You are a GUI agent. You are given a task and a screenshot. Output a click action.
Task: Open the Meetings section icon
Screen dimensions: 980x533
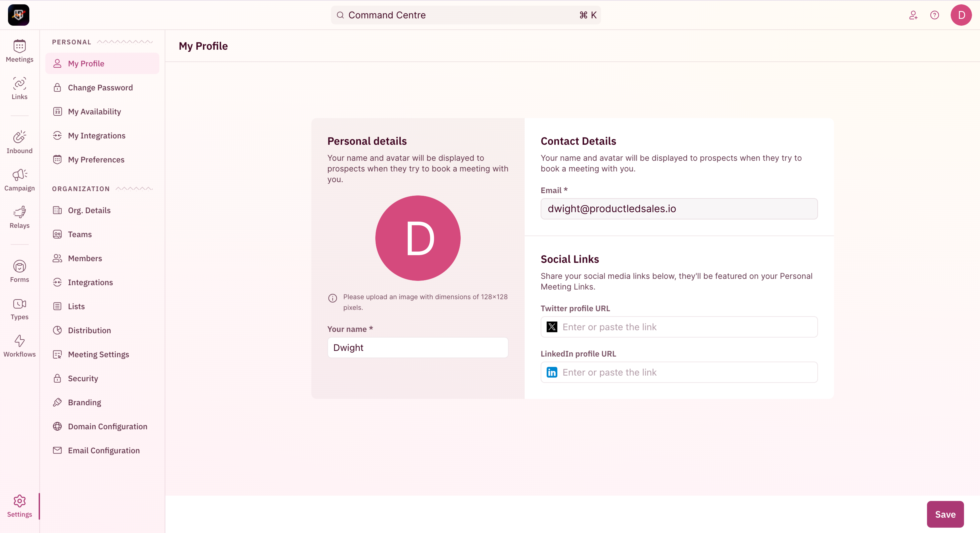[x=19, y=47]
